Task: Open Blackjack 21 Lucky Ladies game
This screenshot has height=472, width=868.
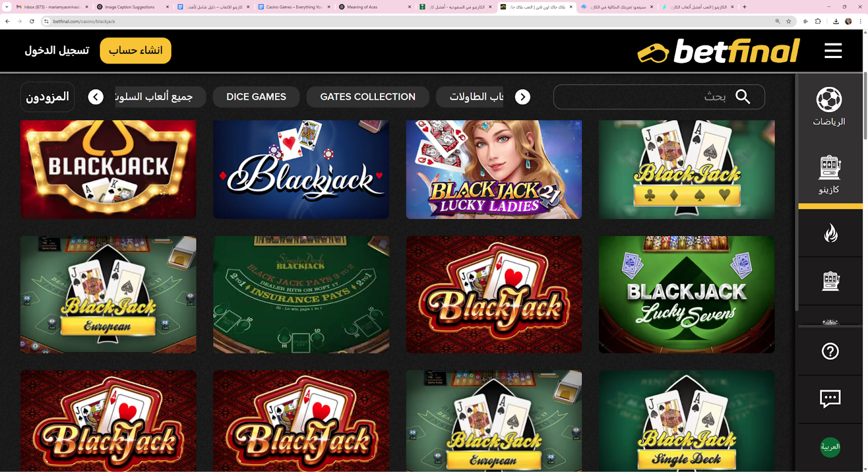Action: [x=494, y=169]
